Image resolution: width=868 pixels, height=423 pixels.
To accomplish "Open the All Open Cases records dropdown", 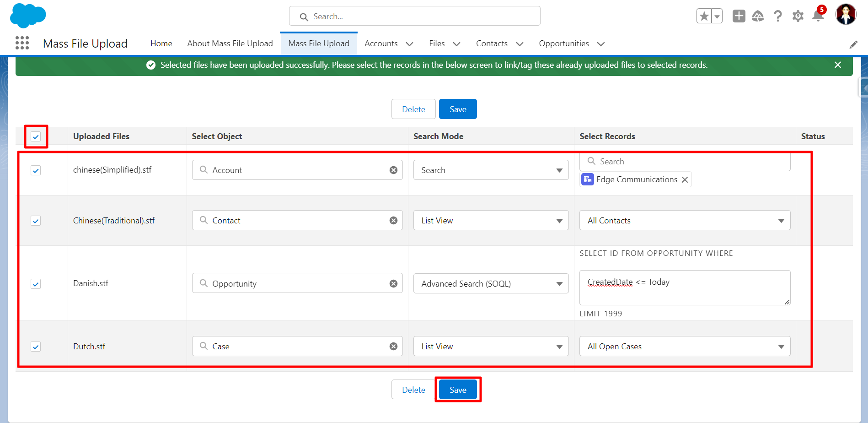I will click(x=685, y=347).
